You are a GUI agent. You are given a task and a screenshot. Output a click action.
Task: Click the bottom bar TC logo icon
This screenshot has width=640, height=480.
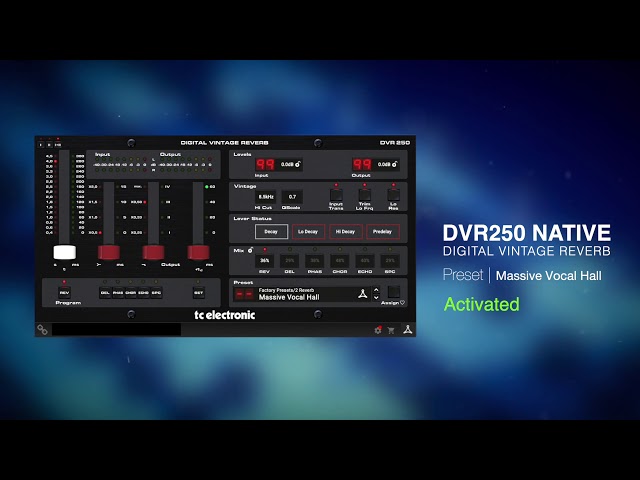[407, 329]
